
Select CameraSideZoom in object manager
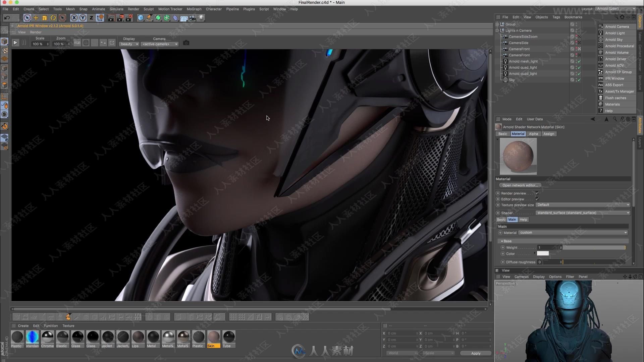(523, 37)
